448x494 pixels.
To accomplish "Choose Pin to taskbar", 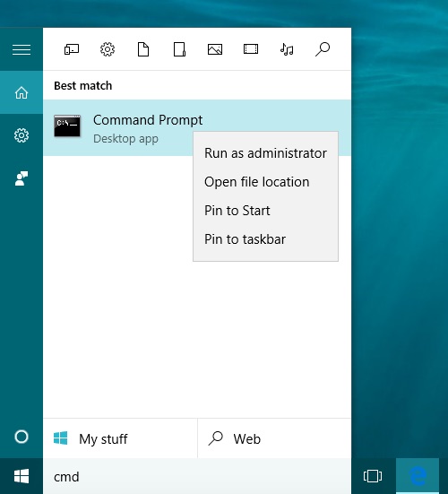I will [x=265, y=239].
